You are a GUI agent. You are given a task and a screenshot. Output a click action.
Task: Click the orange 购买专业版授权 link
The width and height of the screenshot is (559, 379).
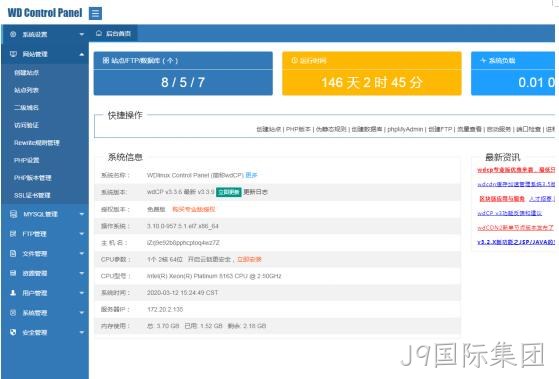tap(194, 209)
